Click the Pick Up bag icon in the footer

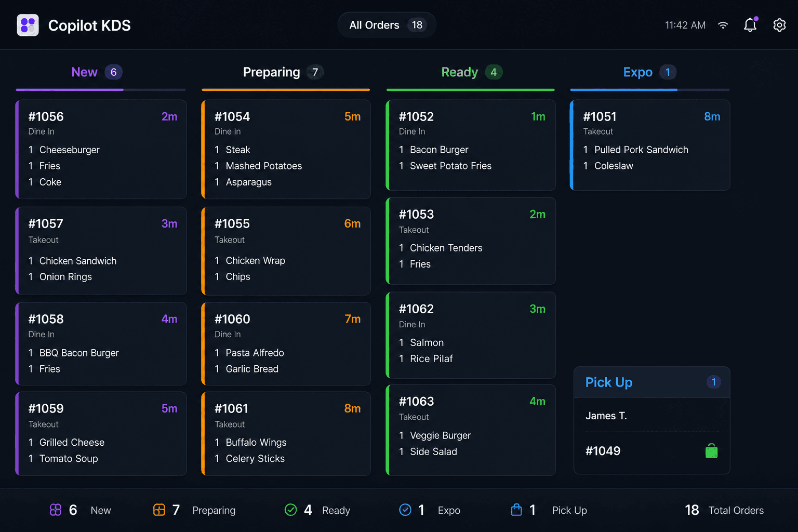click(516, 510)
